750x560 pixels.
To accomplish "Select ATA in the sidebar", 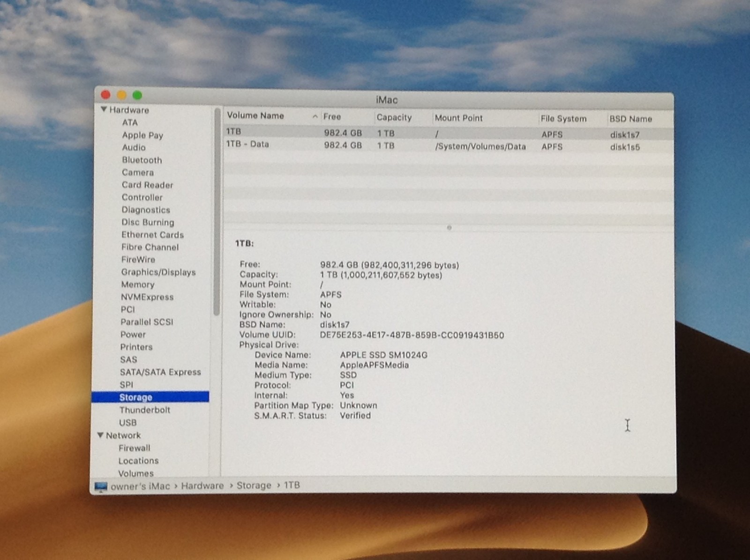I will coord(130,122).
